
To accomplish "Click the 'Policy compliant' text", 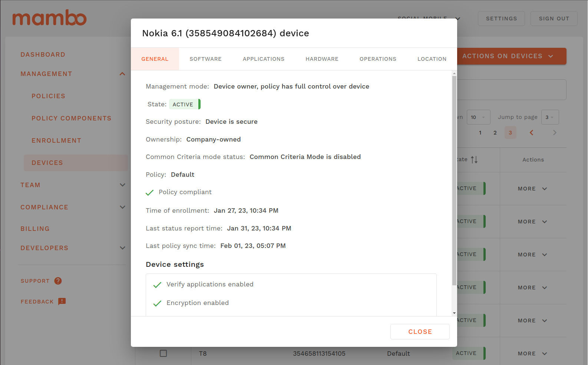I will [x=185, y=192].
